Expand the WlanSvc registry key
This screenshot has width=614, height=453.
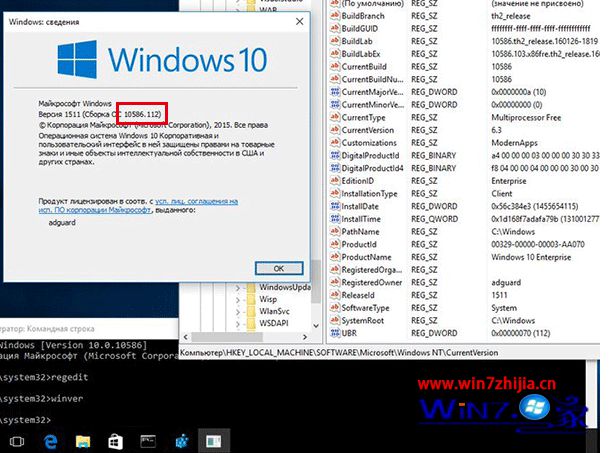click(238, 312)
